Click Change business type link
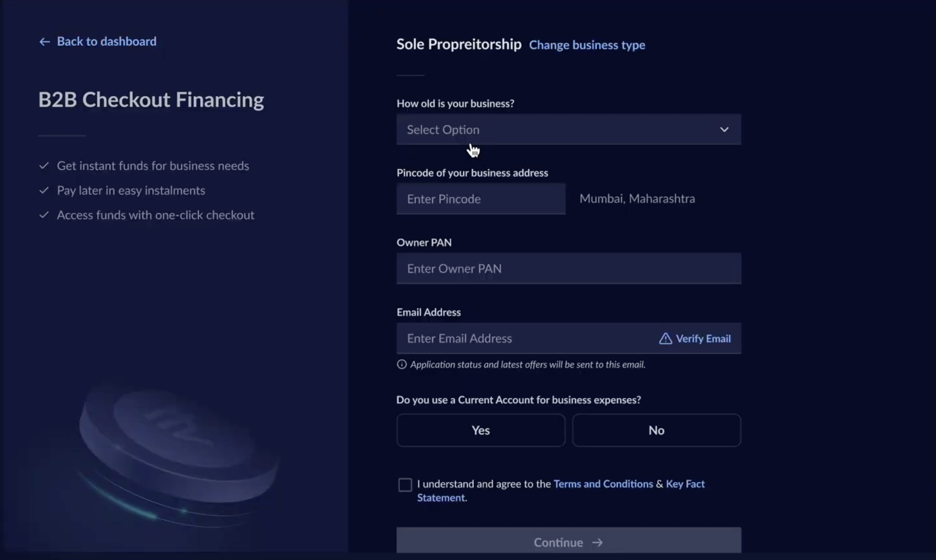The image size is (936, 560). 587,45
